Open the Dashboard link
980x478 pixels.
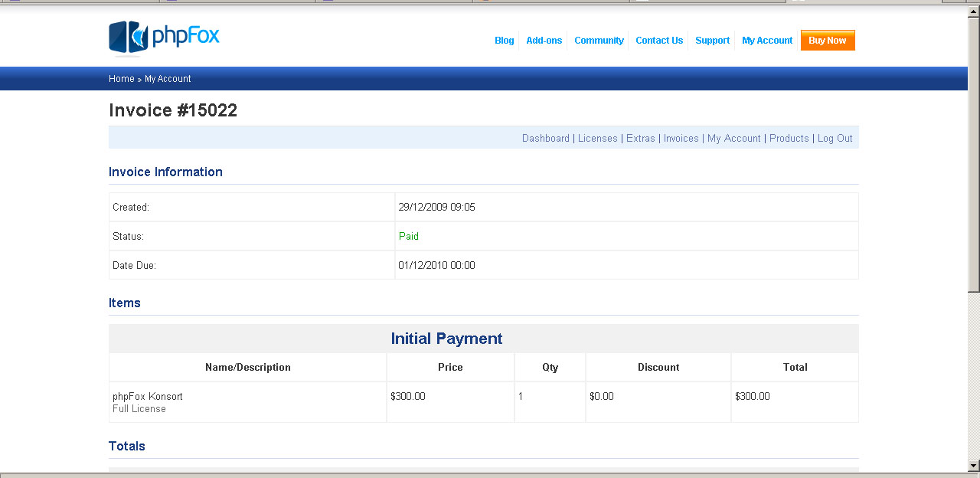coord(546,139)
